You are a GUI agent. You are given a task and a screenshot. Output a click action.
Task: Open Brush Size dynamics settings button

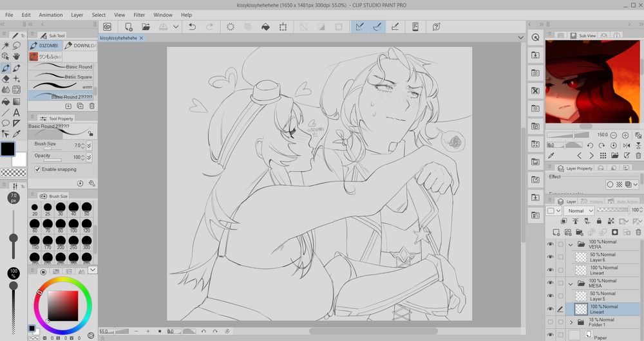click(89, 145)
